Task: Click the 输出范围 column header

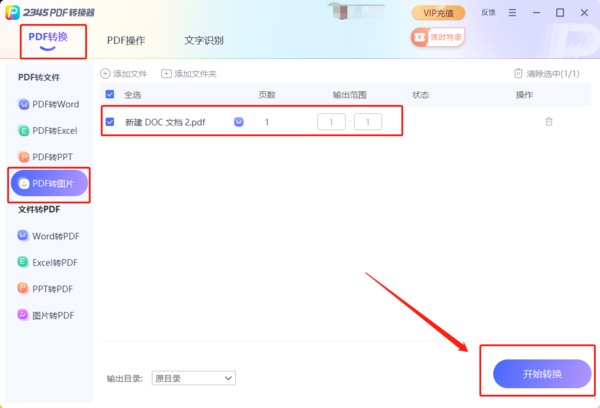Action: coord(349,95)
